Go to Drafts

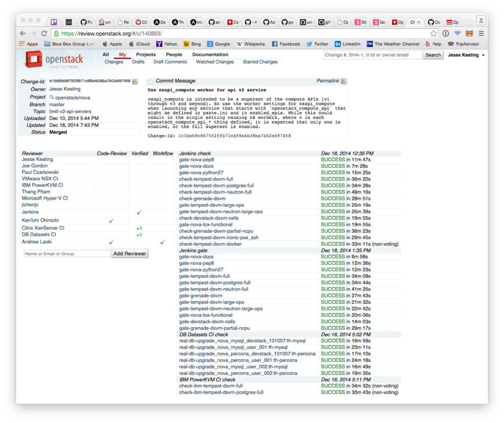tap(138, 62)
